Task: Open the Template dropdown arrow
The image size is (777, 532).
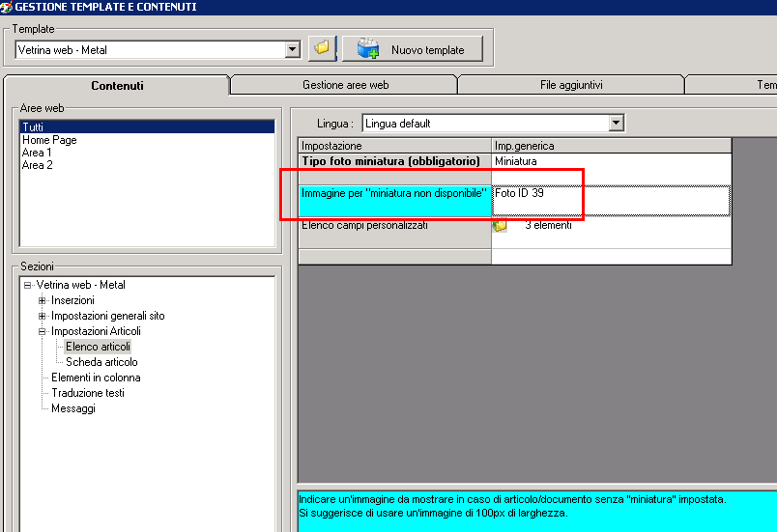Action: click(x=293, y=49)
